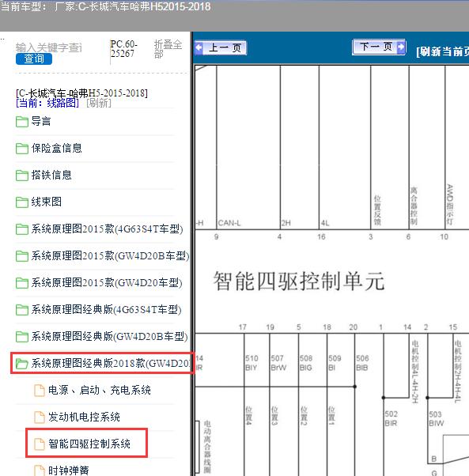This screenshot has width=469, height=476.
Task: Click wire label 510 BlY in diagram
Action: pos(252,363)
